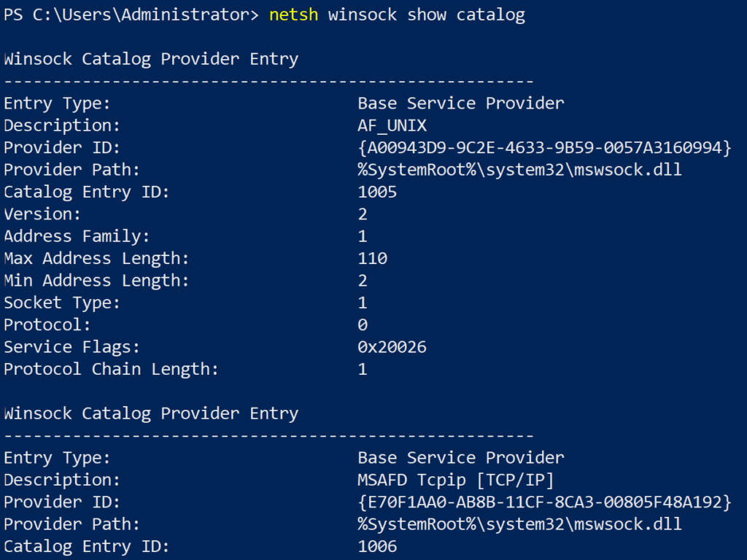The image size is (747, 560).
Task: Click the Service Flags: label
Action: 71,347
